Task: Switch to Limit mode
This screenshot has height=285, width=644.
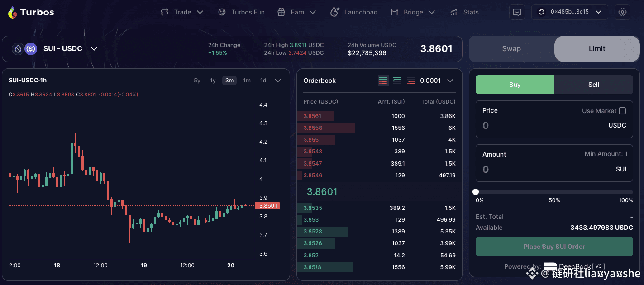Action: [x=597, y=48]
